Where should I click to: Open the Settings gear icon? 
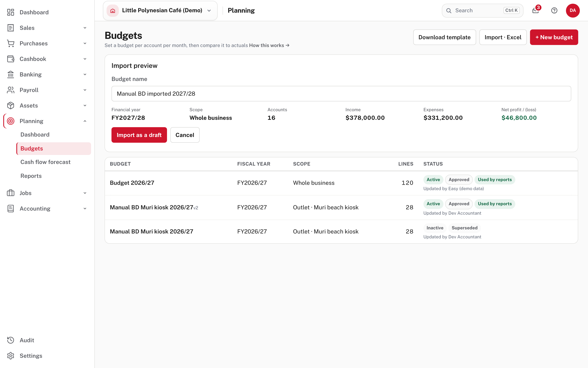tap(10, 356)
